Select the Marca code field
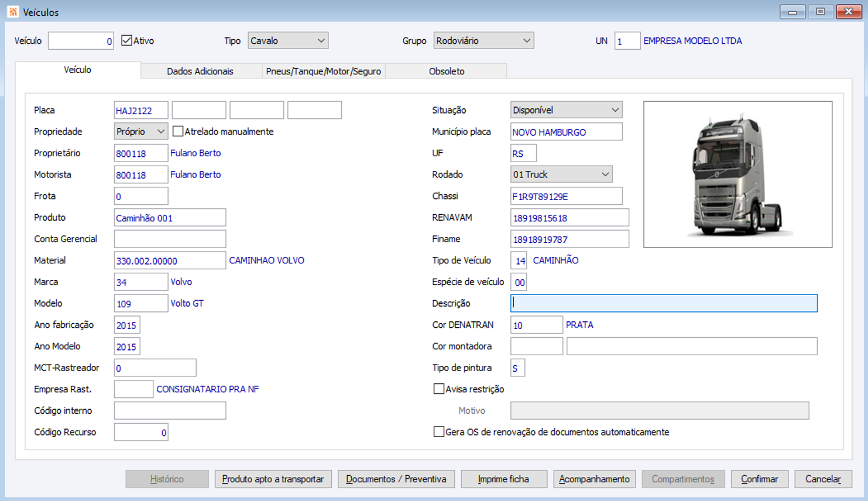 [141, 282]
